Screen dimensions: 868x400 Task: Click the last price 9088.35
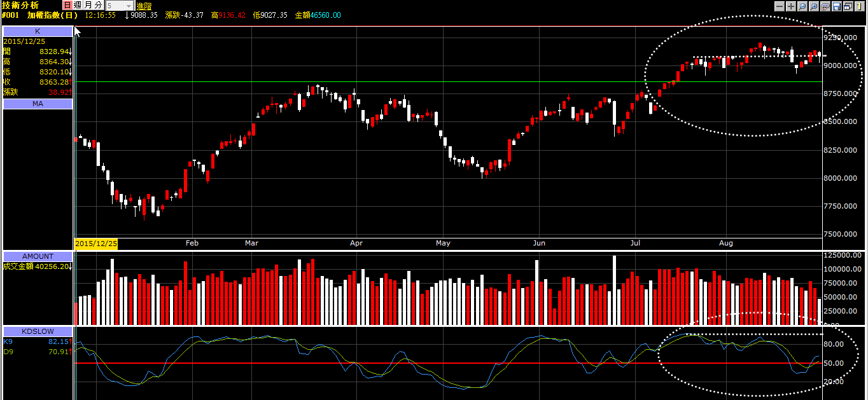coord(143,15)
